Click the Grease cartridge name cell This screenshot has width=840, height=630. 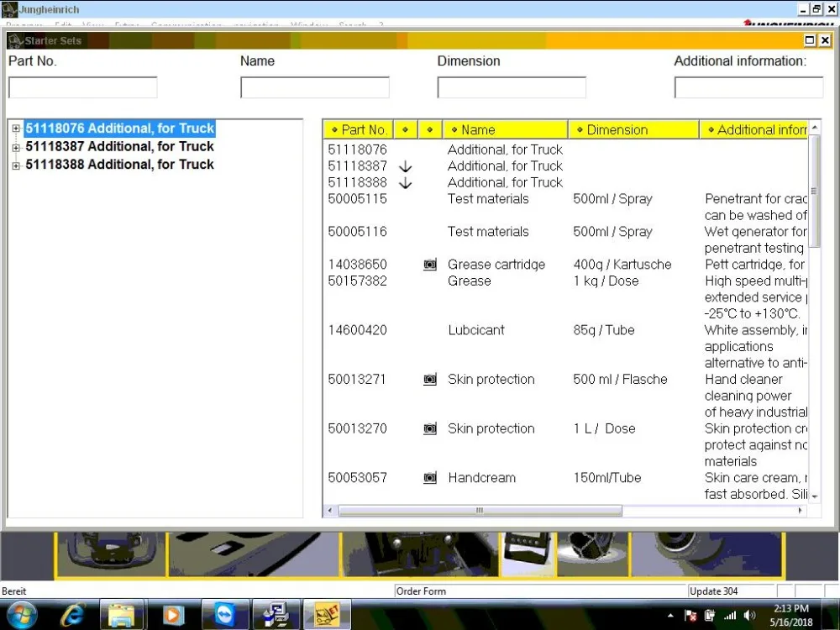pos(496,265)
